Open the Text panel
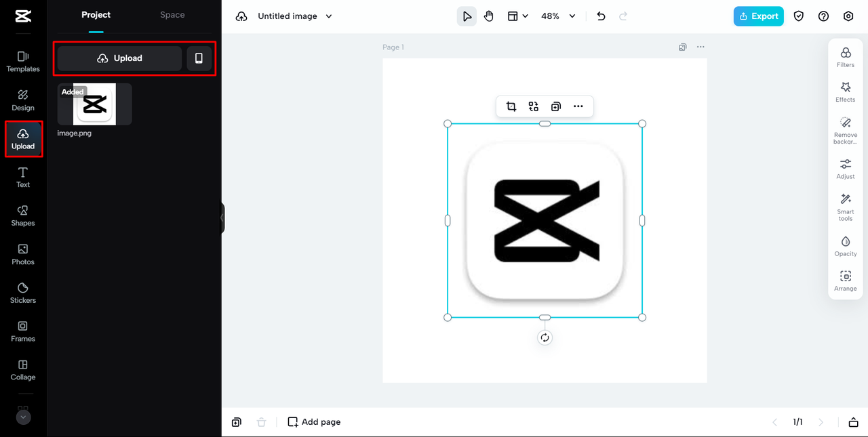The image size is (868, 437). (x=23, y=178)
